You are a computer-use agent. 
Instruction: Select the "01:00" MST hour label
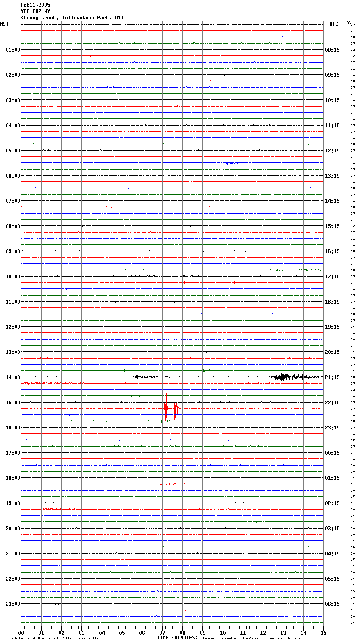point(13,50)
